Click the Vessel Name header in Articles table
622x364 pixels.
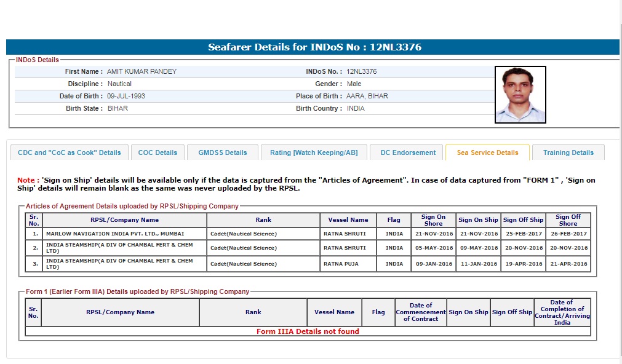tap(348, 220)
